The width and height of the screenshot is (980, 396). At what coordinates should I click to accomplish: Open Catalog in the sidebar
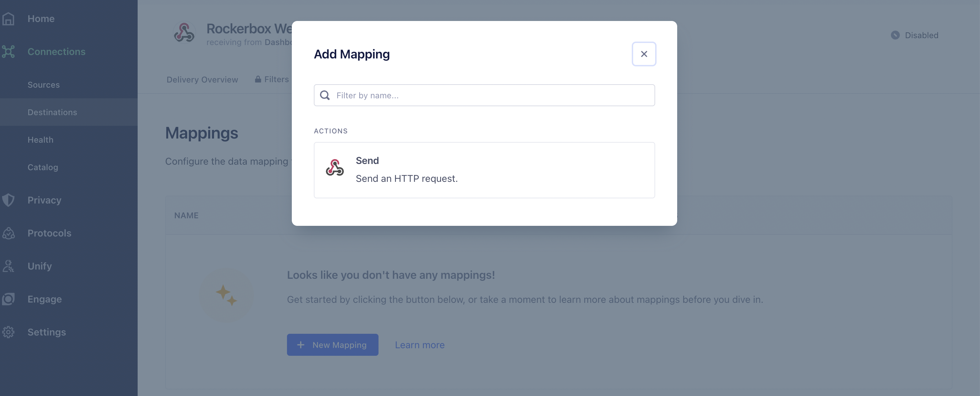(43, 167)
